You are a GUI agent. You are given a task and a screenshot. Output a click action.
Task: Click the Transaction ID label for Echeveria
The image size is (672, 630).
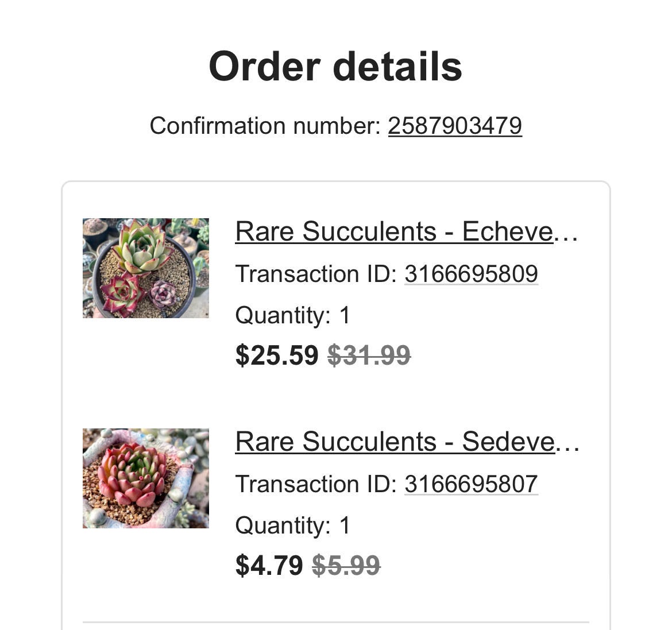(316, 274)
